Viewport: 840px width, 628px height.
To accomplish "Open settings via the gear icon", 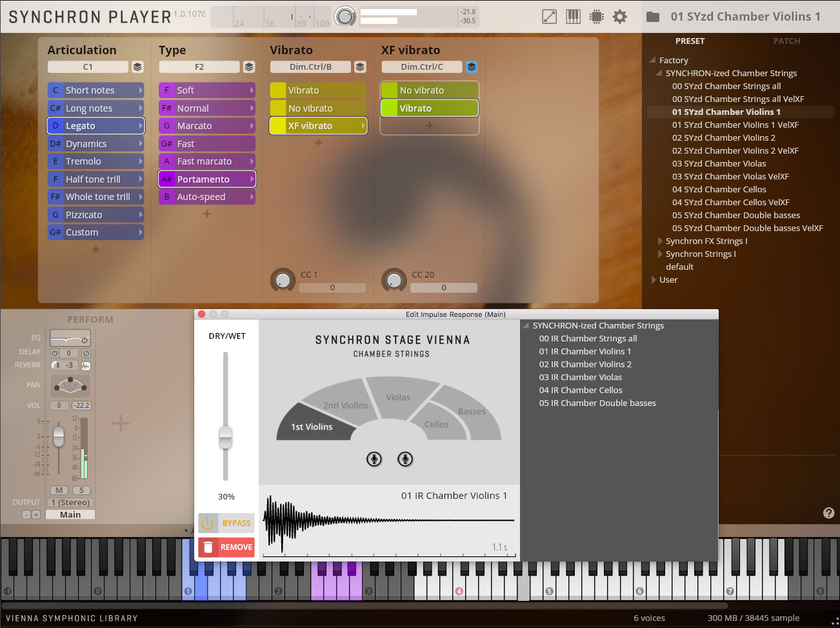I will coord(620,17).
